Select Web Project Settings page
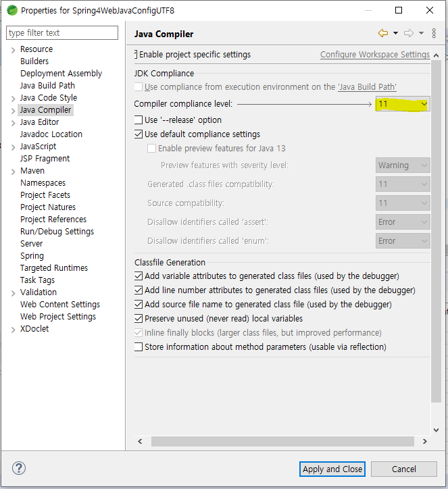Image resolution: width=448 pixels, height=489 pixels. [x=58, y=317]
